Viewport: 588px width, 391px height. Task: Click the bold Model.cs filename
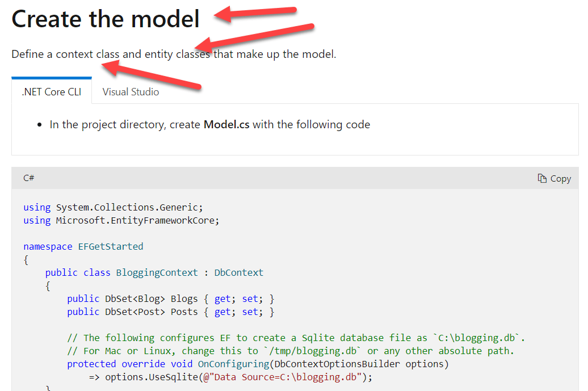coord(226,124)
